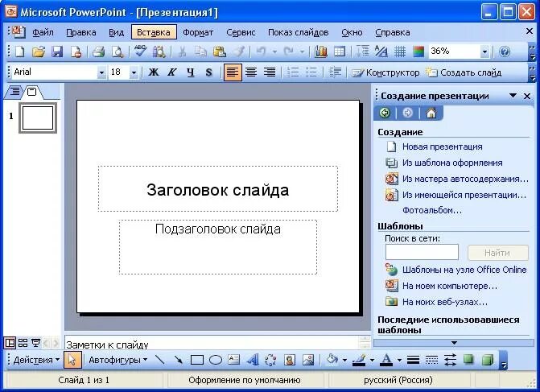The image size is (540, 392).
Task: Open the task pane menu arrow
Action: 513,96
